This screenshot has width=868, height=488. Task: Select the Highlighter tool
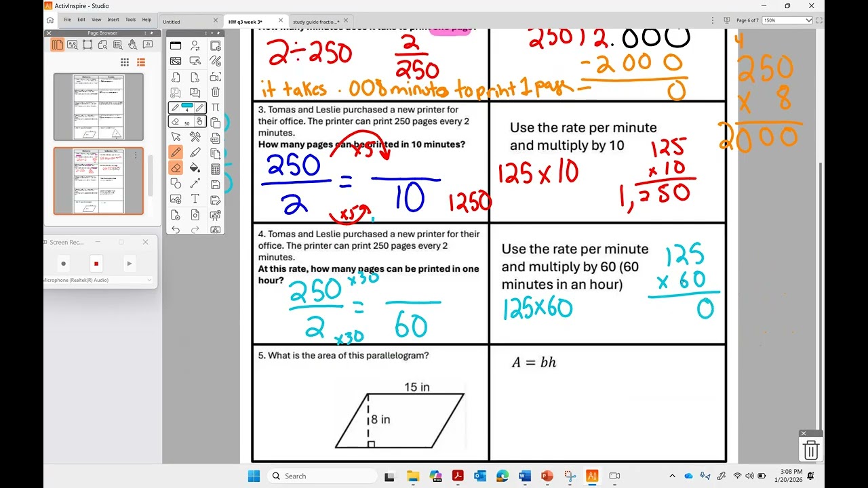tap(196, 152)
